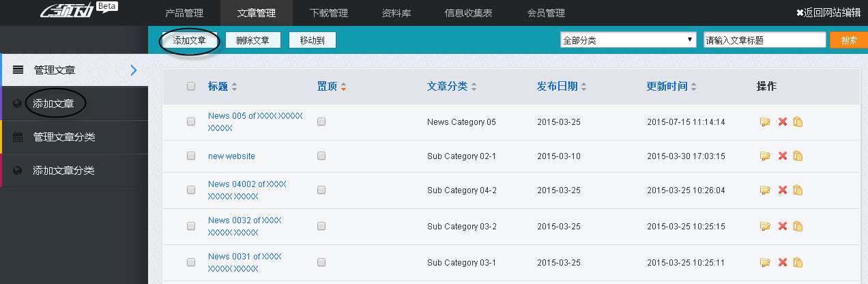Click the 管理文章 list icon in sidebar
This screenshot has width=868, height=284.
(x=18, y=70)
